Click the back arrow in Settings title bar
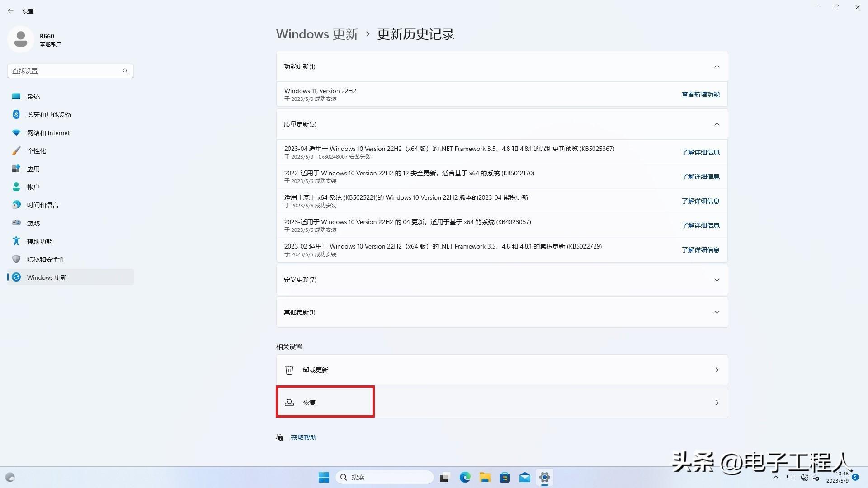This screenshot has height=488, width=868. [x=11, y=11]
